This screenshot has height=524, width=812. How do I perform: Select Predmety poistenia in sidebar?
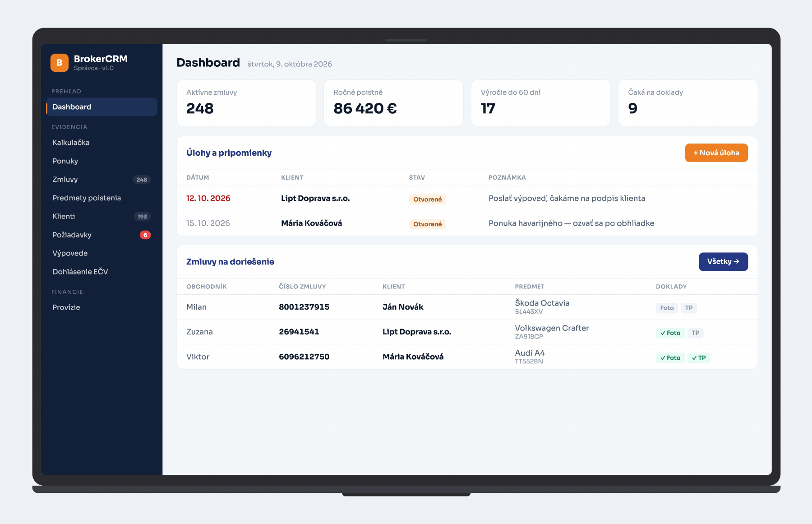(101, 198)
